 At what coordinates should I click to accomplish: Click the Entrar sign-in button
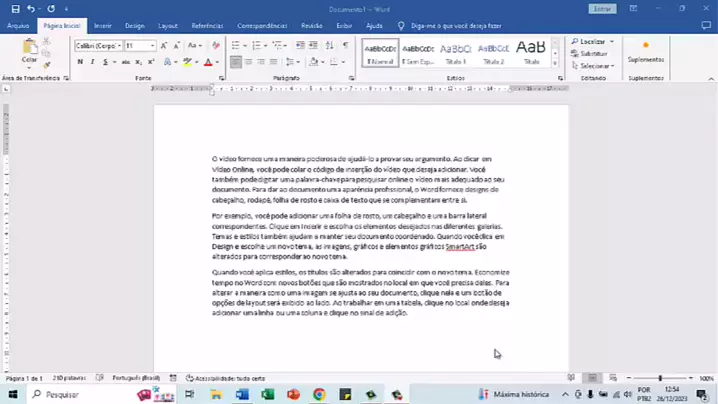(x=603, y=8)
